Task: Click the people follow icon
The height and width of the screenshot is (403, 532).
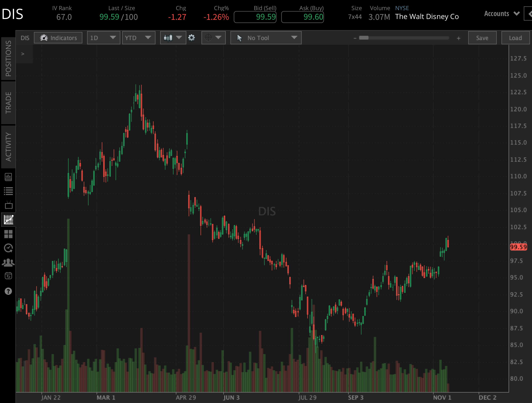Action: [x=9, y=262]
